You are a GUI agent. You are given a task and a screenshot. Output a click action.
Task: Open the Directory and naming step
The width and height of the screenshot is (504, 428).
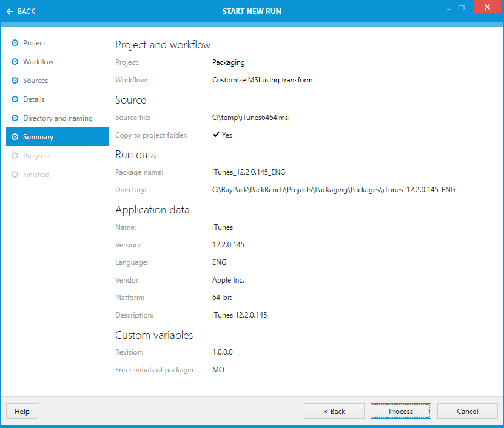pos(58,118)
